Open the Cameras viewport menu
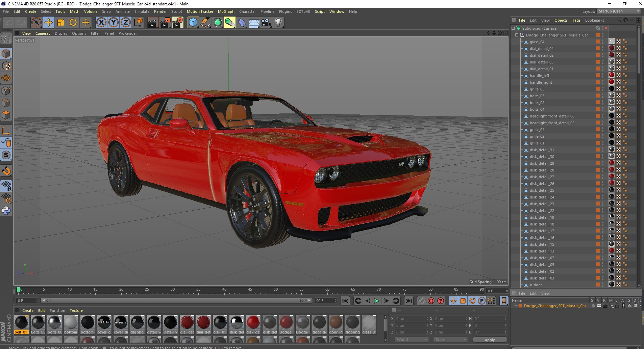The height and width of the screenshot is (349, 644). click(x=43, y=33)
